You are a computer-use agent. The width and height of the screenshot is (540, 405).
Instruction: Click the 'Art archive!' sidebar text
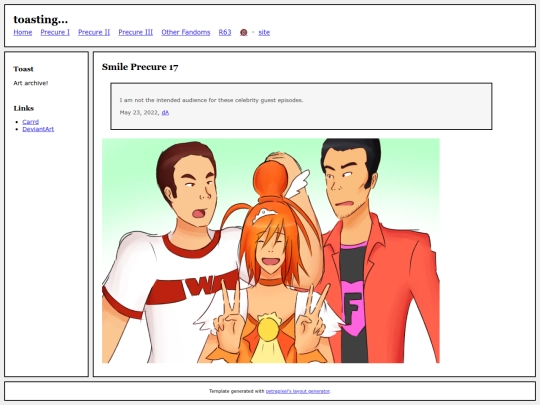pyautogui.click(x=31, y=83)
